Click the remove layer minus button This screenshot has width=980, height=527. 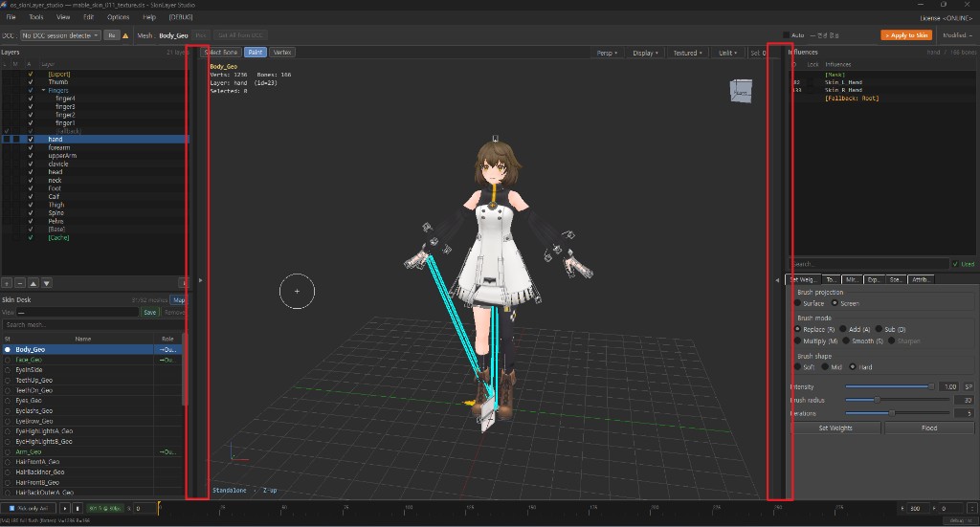(x=20, y=283)
